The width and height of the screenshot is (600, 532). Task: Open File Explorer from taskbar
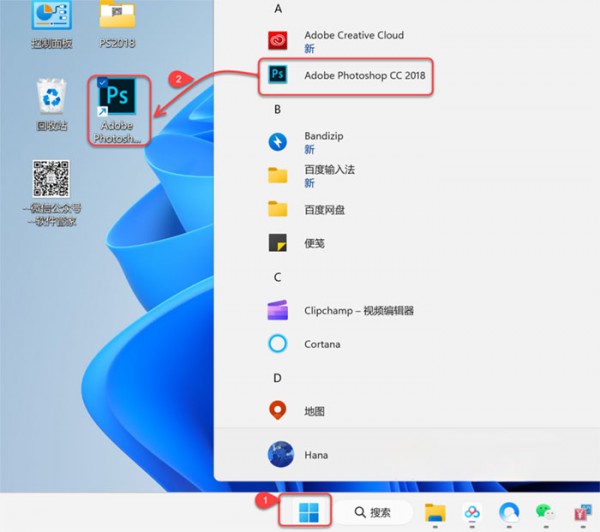pos(435,513)
